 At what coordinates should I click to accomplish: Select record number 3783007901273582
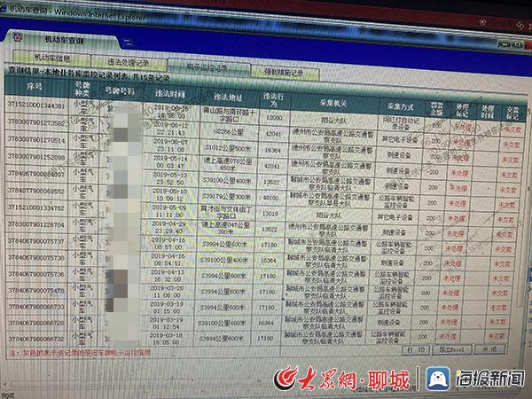pos(35,123)
